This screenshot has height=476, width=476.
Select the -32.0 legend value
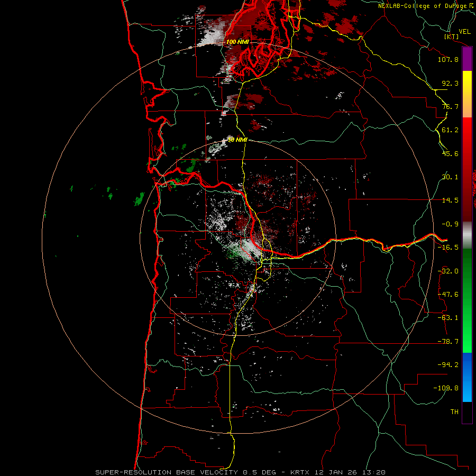point(448,271)
